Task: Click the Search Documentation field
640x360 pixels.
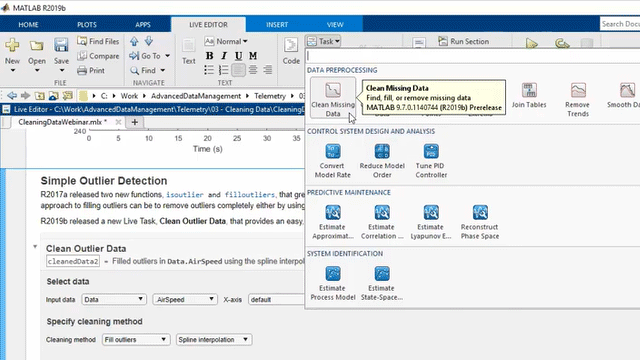Action: [620, 24]
